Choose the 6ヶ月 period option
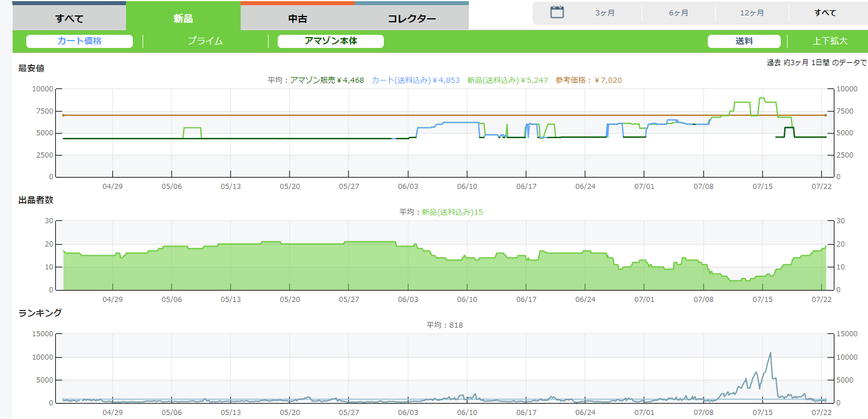Viewport: 868px width, 419px height. pyautogui.click(x=678, y=13)
